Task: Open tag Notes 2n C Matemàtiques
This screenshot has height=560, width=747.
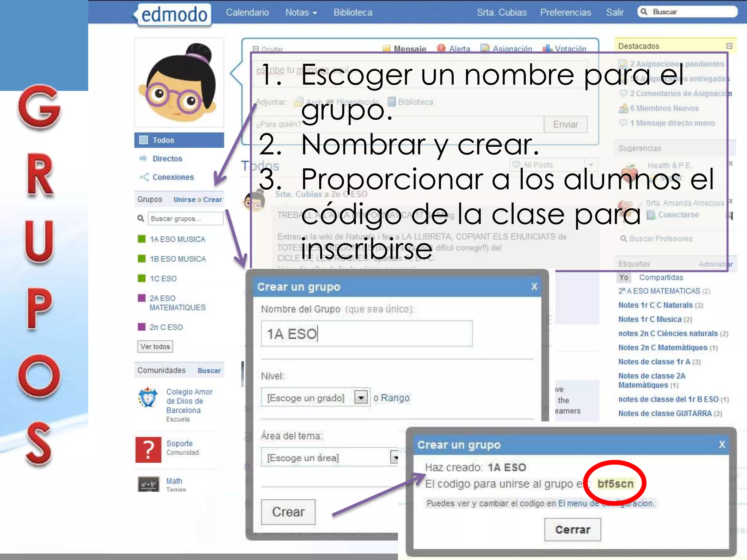Action: click(x=663, y=348)
